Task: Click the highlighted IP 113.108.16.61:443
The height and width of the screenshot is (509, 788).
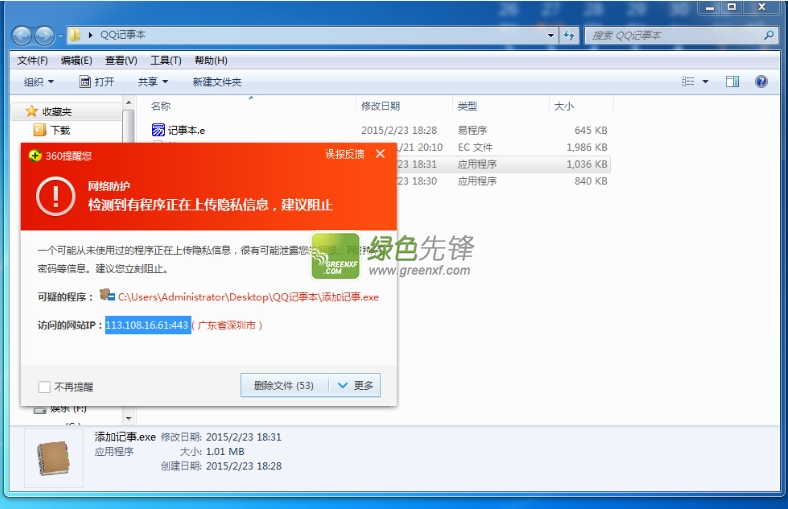Action: 147,325
